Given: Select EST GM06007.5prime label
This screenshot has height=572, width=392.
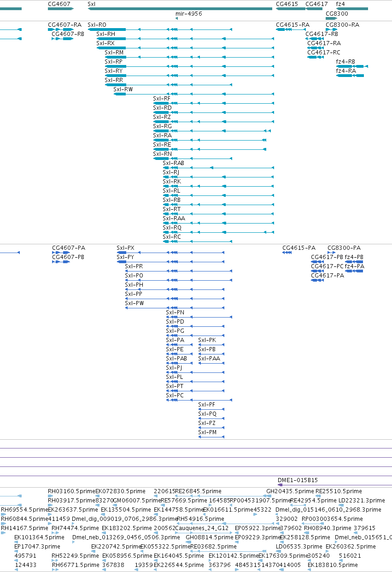Looking at the screenshot, I should pos(137,500).
